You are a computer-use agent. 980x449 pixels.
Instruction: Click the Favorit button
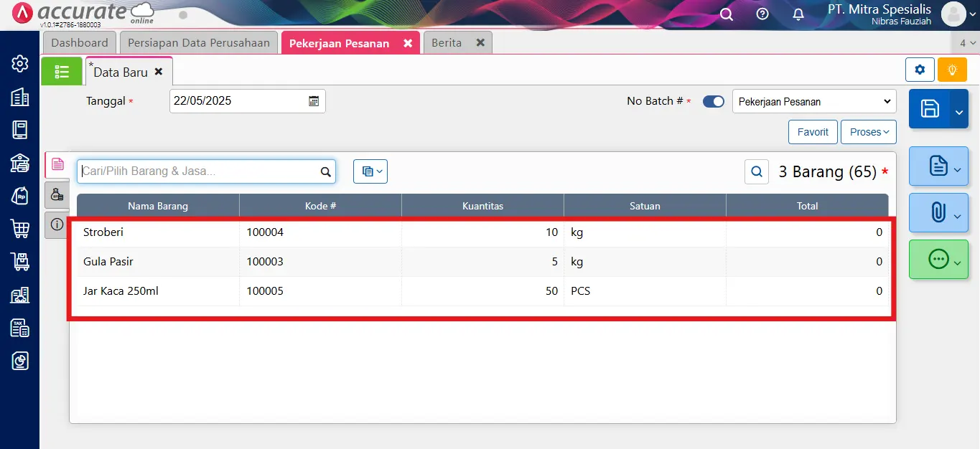813,132
